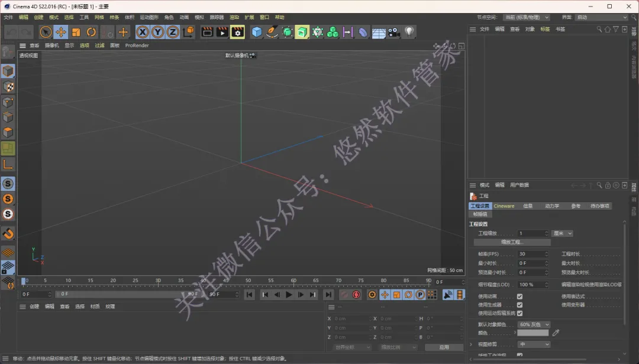Open Render Settings gear clapperboard icon
Image resolution: width=639 pixels, height=364 pixels.
point(238,32)
